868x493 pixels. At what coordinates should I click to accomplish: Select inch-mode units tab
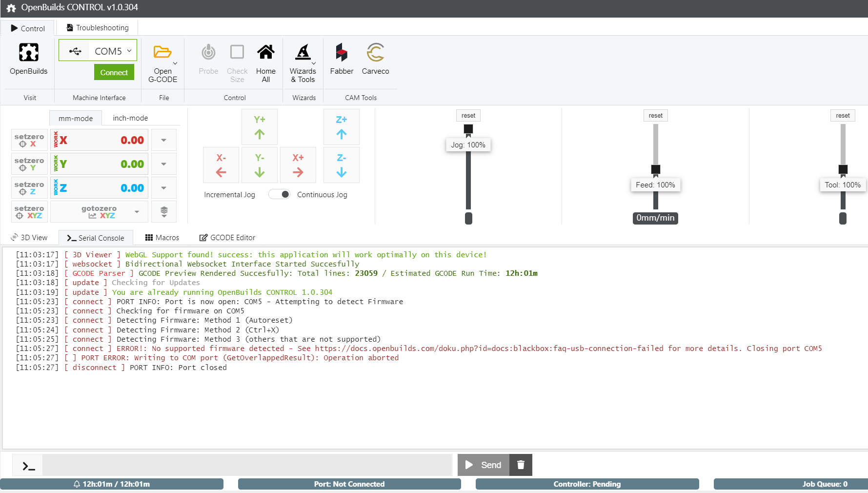coord(130,118)
